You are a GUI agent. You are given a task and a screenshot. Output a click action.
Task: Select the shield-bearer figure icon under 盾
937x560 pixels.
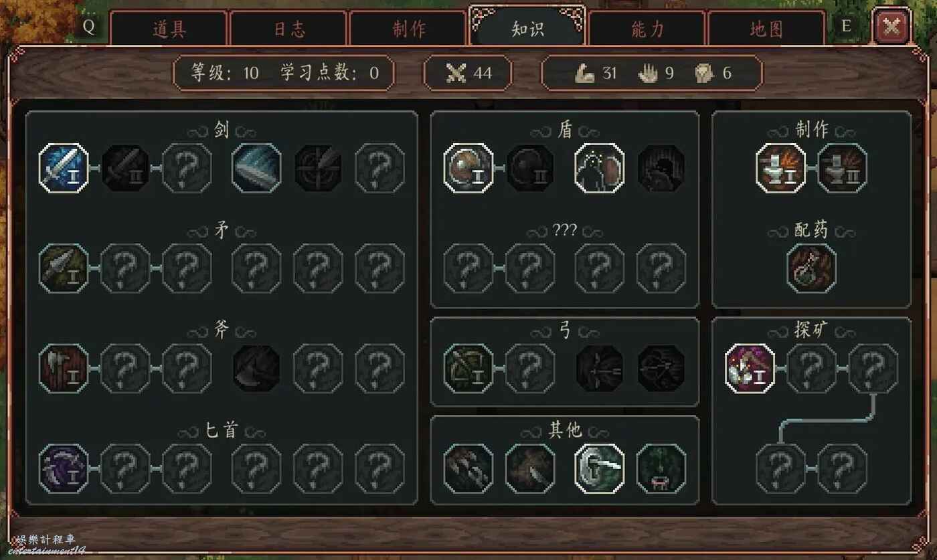click(600, 168)
